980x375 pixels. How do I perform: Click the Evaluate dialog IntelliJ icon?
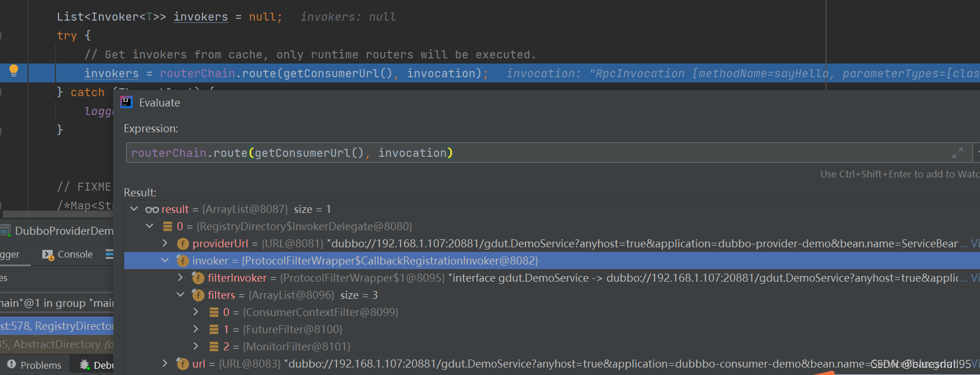pos(126,102)
